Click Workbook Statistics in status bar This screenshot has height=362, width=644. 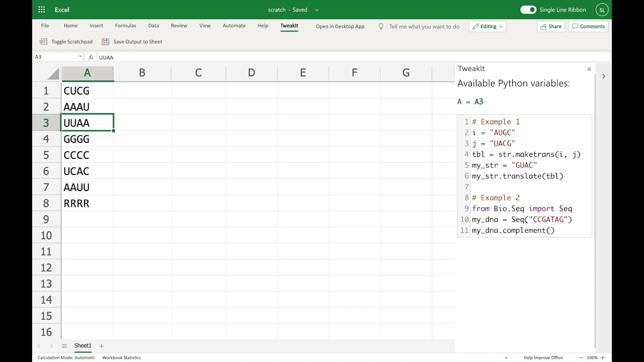[x=121, y=357]
